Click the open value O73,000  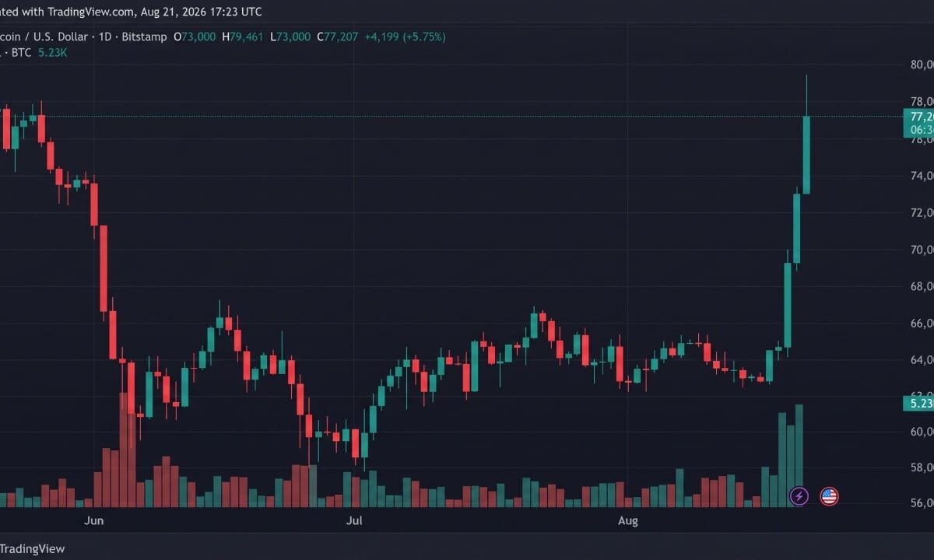(195, 37)
